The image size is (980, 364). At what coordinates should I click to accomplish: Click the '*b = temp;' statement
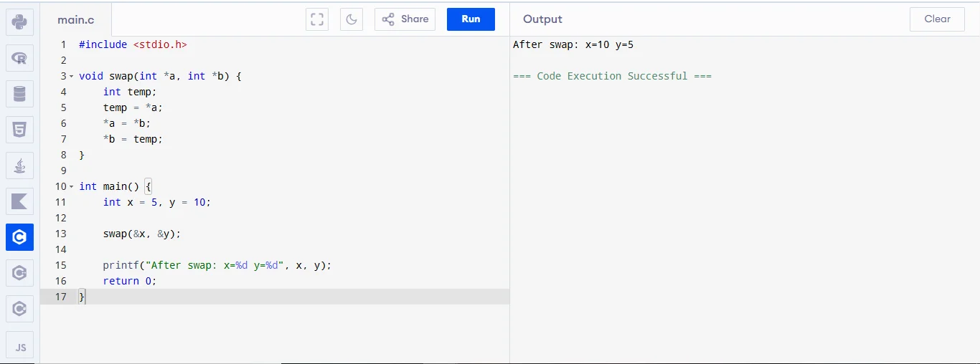[133, 139]
